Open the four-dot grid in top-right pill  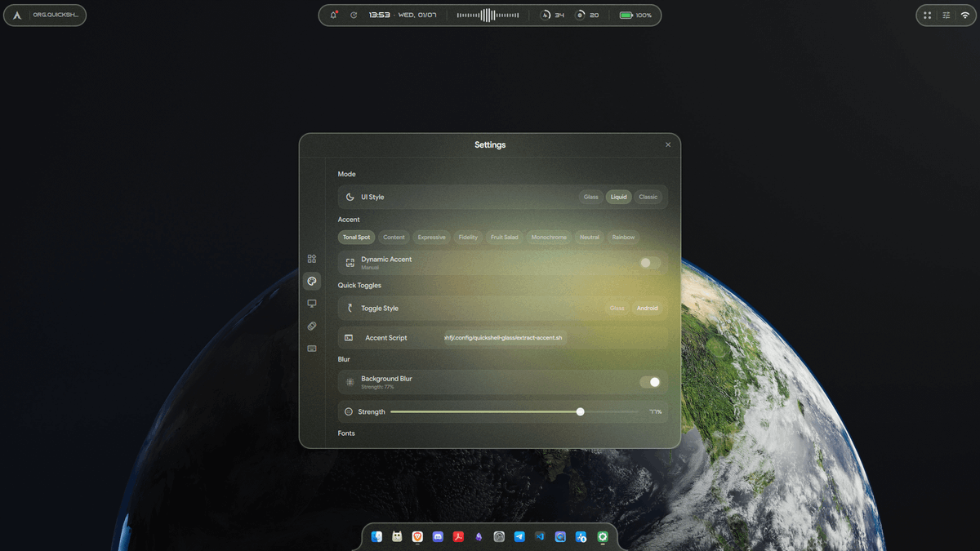927,15
